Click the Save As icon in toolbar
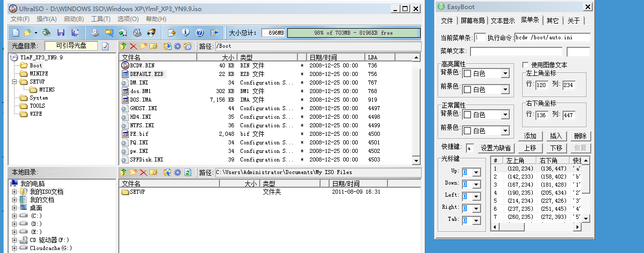Viewport: 644px width, 253px height. coord(75,33)
